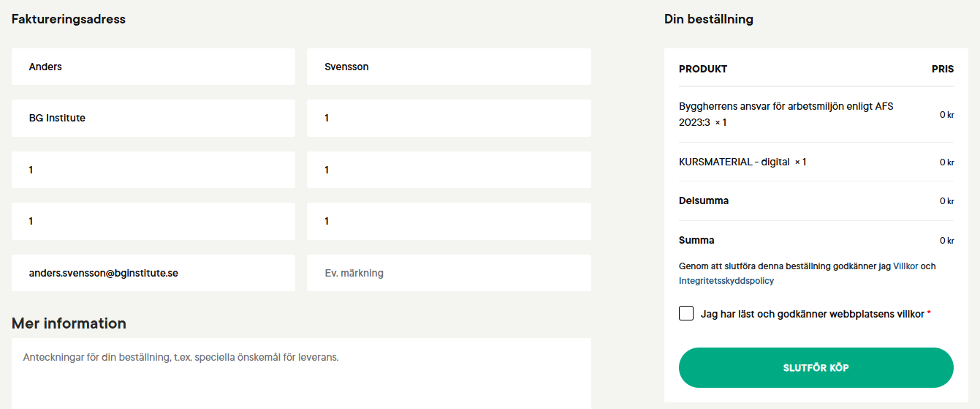This screenshot has width=980, height=409.
Task: Click the field directly below BG Institute
Action: pyautogui.click(x=153, y=170)
